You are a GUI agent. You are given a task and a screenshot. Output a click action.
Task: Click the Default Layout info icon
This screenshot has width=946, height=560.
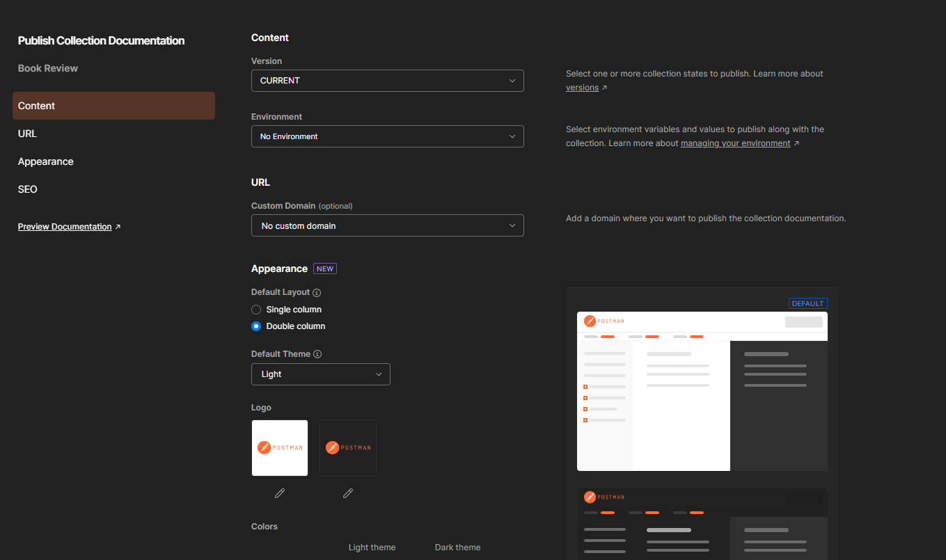[x=317, y=293]
